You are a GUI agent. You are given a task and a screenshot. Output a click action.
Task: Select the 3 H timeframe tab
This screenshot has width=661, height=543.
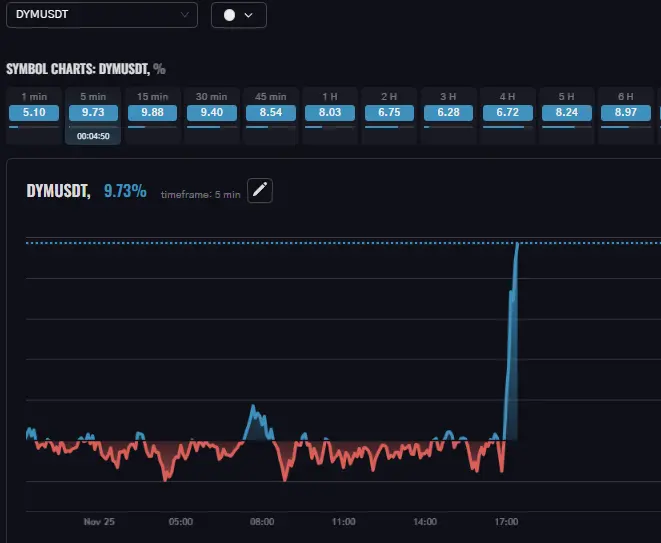[448, 115]
